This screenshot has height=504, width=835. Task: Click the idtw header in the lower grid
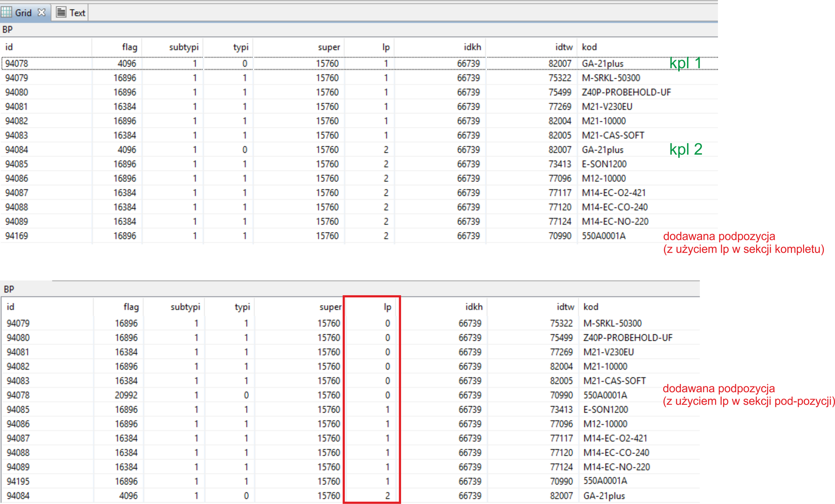(565, 307)
